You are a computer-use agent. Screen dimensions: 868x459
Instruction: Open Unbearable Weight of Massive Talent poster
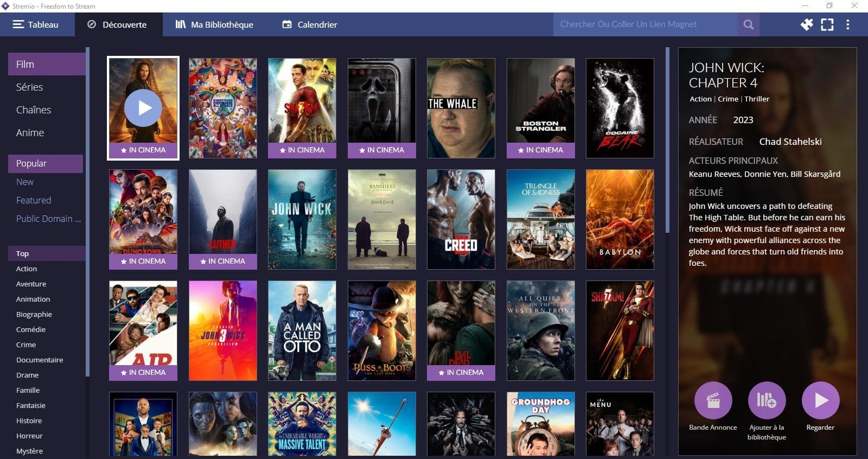pyautogui.click(x=302, y=424)
